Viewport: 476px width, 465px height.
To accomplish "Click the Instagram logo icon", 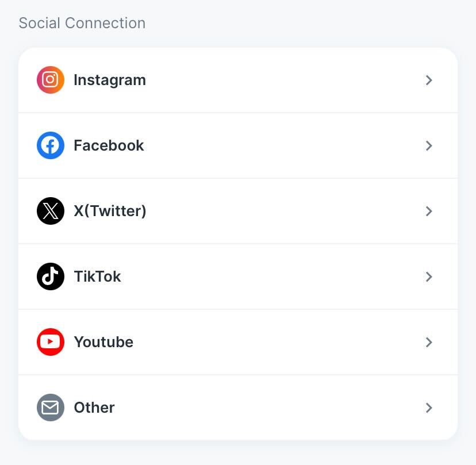I will (x=51, y=80).
